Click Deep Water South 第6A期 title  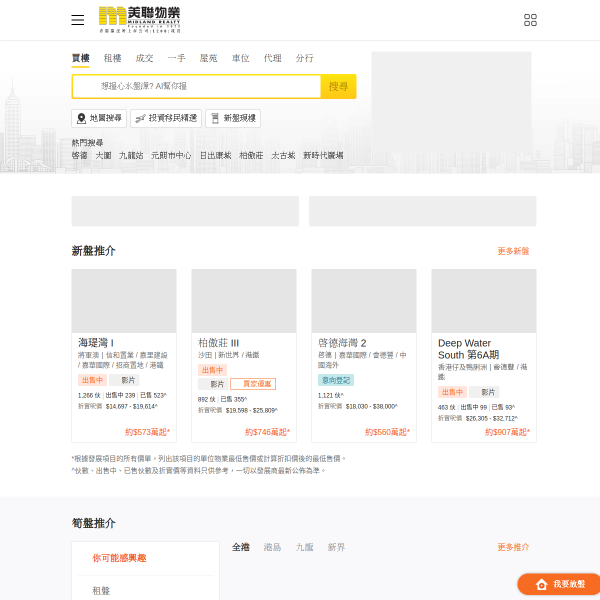(x=468, y=349)
